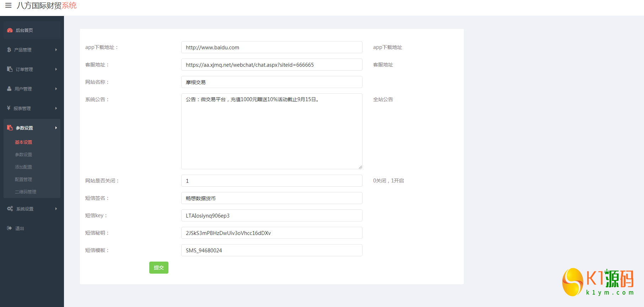Click the dashboard icon beside 后台首页

coord(10,30)
